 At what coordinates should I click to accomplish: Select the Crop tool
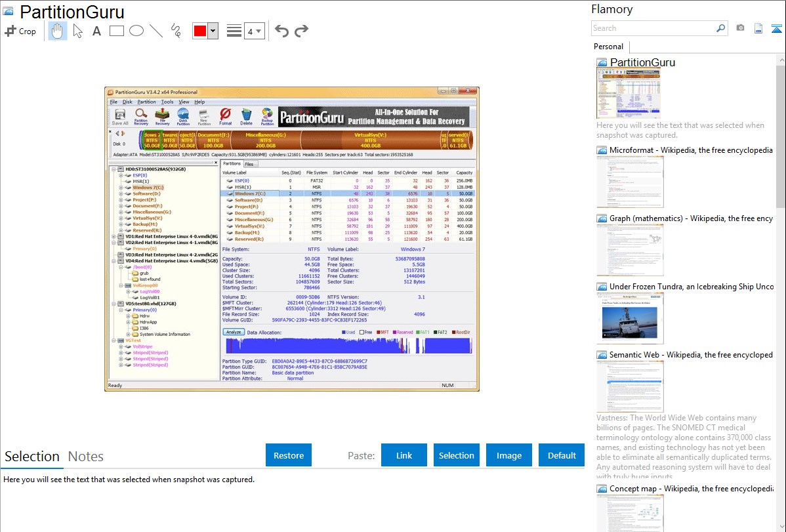[x=20, y=31]
